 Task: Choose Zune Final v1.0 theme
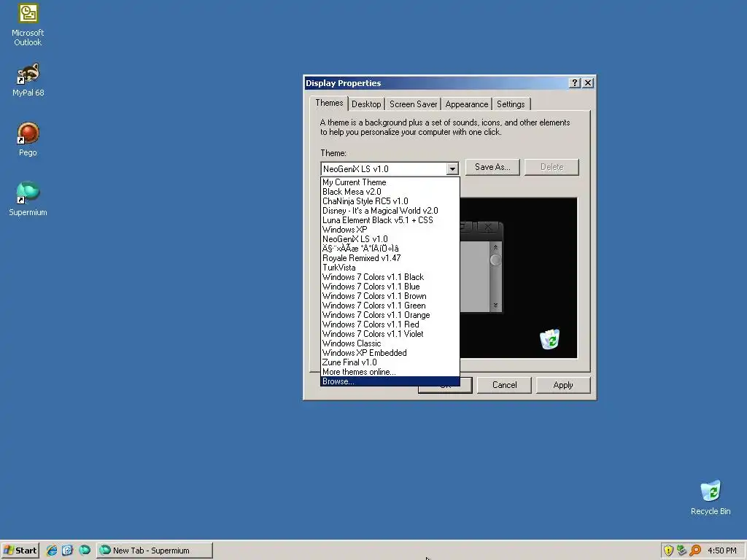(390, 362)
